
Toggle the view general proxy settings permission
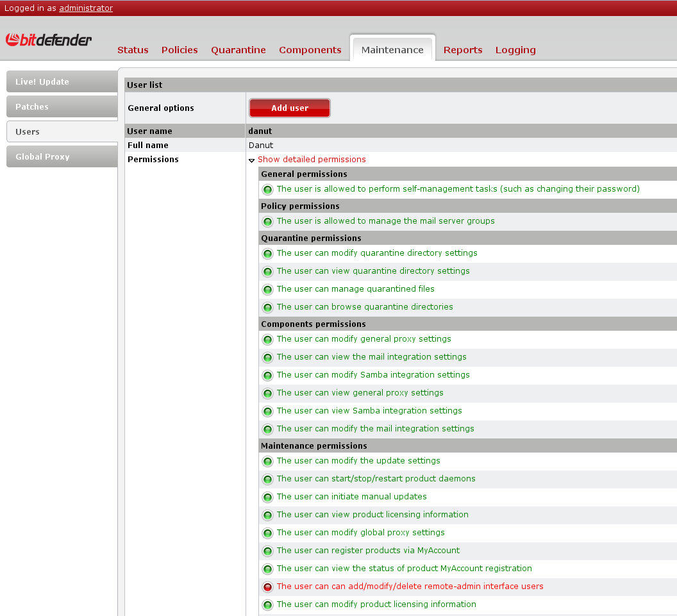coord(267,394)
